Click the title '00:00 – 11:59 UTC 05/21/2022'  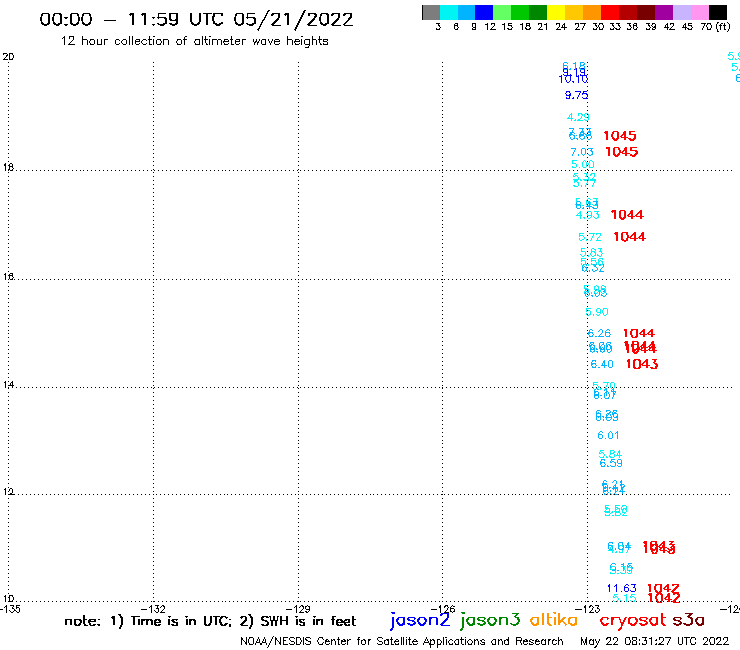[196, 19]
